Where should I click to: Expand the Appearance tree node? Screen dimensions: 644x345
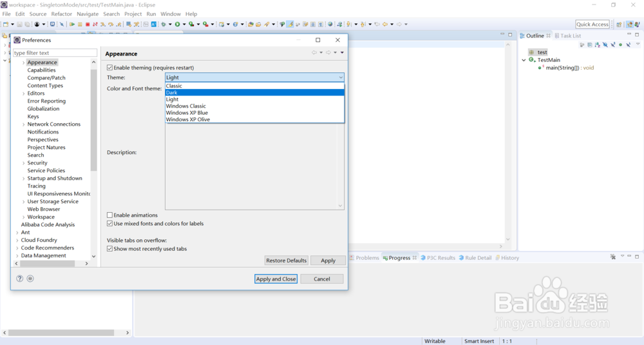tap(23, 63)
